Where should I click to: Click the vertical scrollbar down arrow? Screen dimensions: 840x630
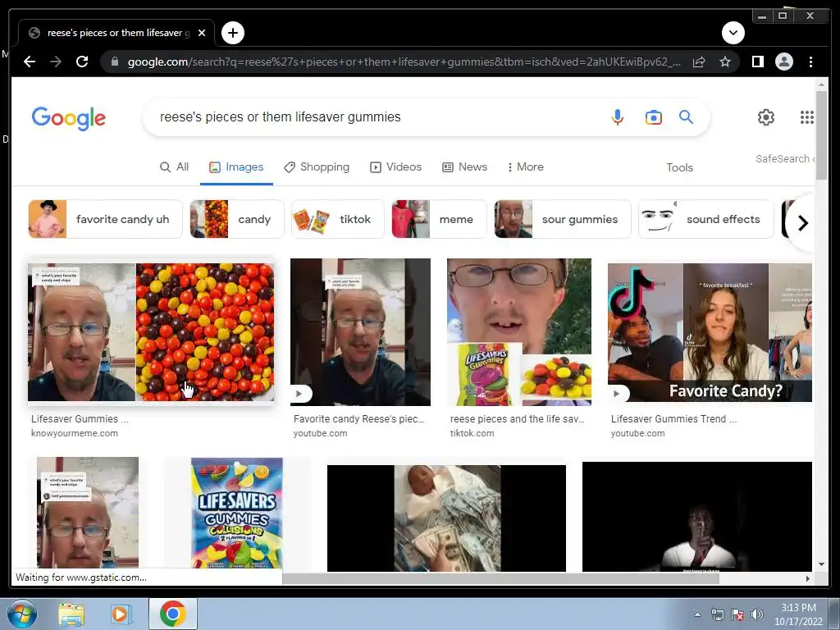pos(821,564)
